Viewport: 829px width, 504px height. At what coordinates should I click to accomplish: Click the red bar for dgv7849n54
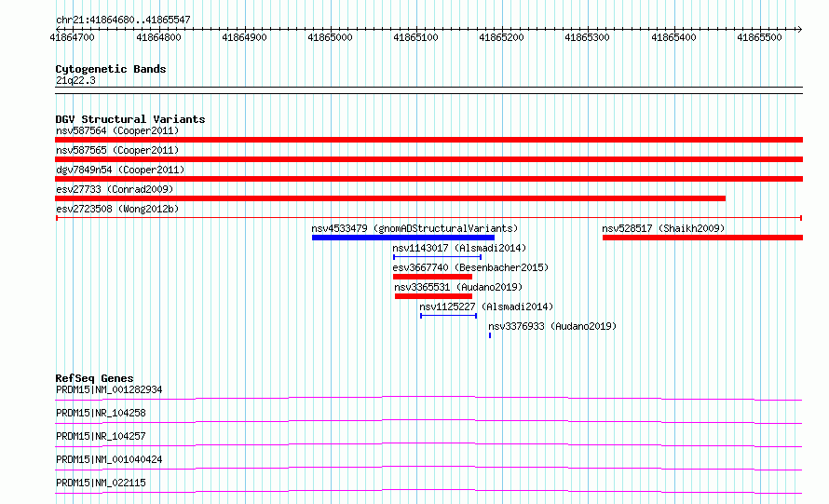(x=428, y=179)
